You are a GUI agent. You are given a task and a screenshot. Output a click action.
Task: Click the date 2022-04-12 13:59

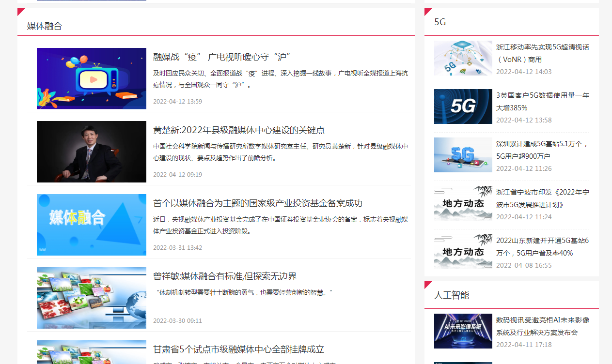[x=177, y=101]
